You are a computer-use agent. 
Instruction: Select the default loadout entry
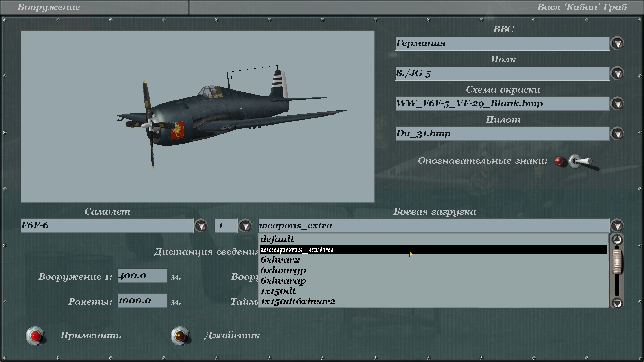[277, 239]
